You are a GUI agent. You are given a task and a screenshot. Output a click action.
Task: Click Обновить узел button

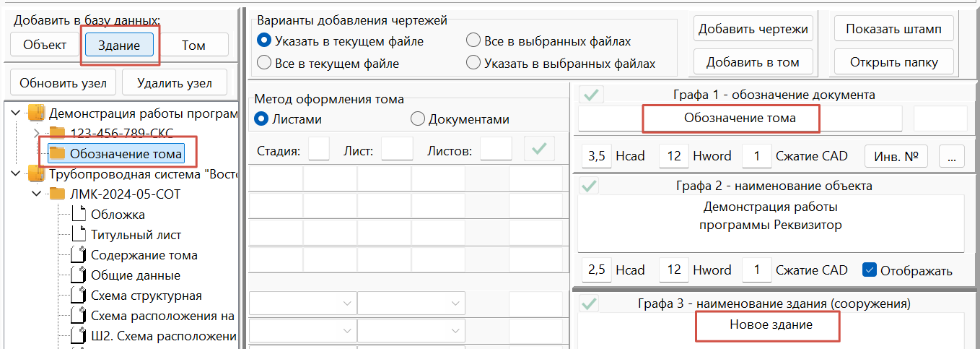pyautogui.click(x=63, y=83)
